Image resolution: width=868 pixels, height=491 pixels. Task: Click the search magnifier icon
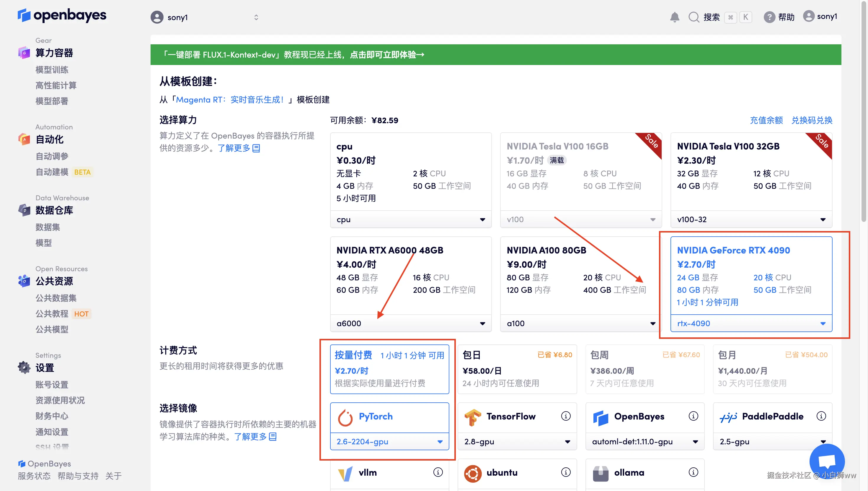point(694,17)
